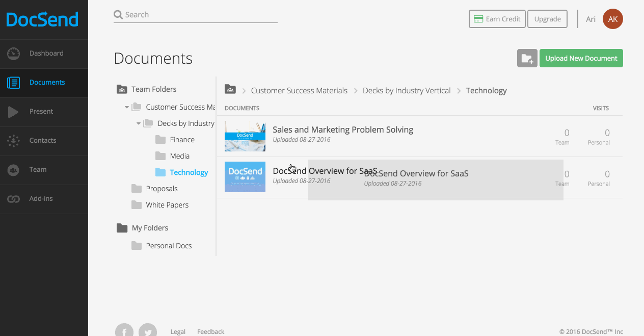Select Technology label in the tree
Viewport: 644px width, 336px height.
click(x=189, y=172)
